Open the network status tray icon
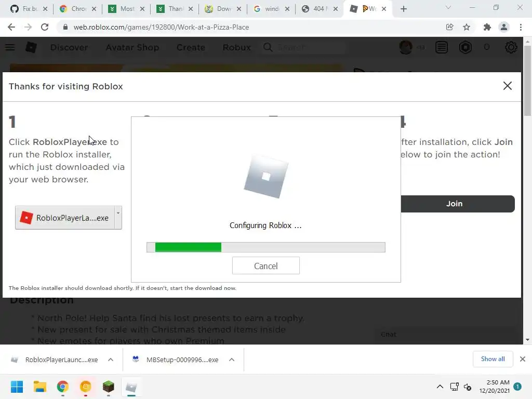Screen dimensions: 532x399 (454, 387)
